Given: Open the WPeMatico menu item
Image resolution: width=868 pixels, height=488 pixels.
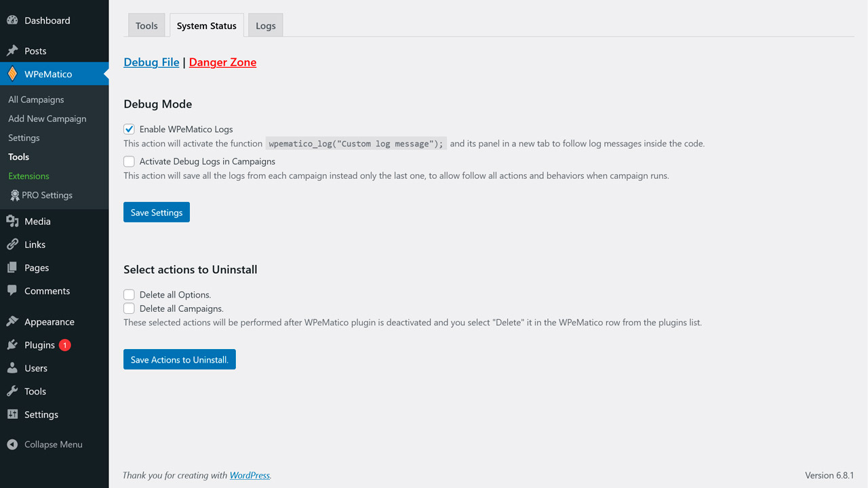Looking at the screenshot, I should click(54, 74).
